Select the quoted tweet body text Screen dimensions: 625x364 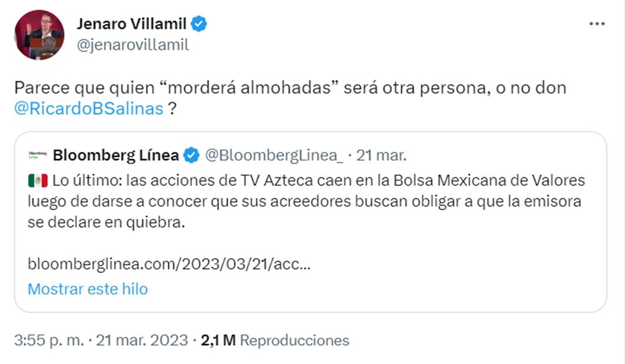305,201
